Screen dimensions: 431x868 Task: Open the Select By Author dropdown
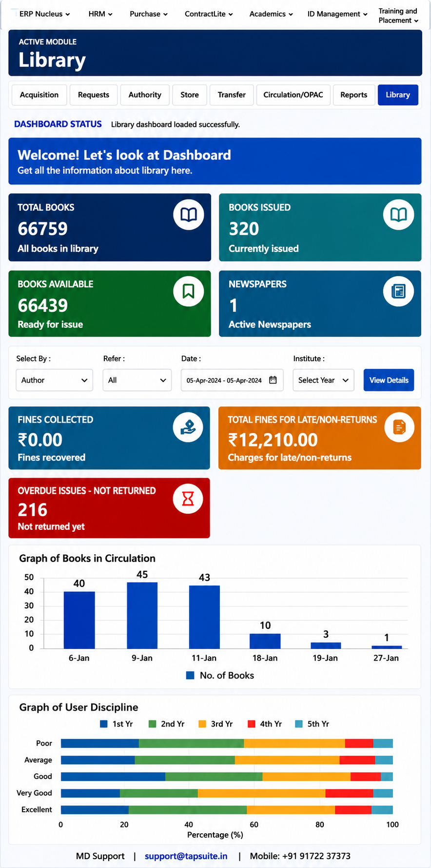coord(55,380)
